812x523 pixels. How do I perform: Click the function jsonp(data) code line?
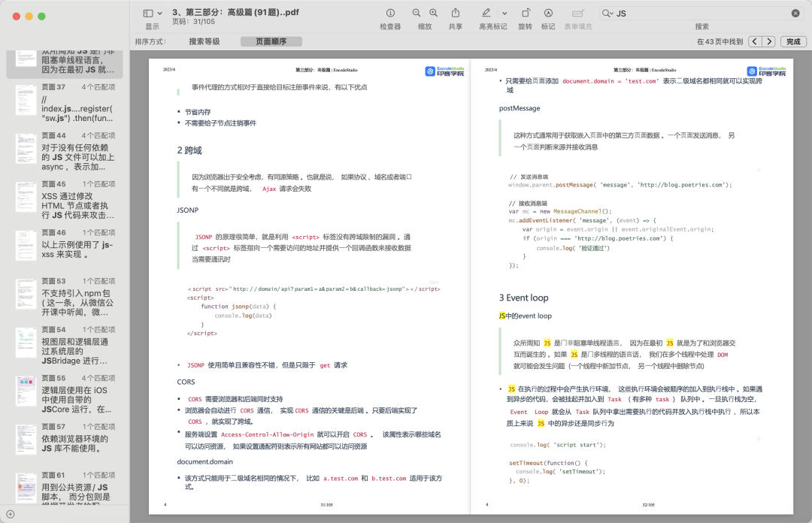point(239,307)
